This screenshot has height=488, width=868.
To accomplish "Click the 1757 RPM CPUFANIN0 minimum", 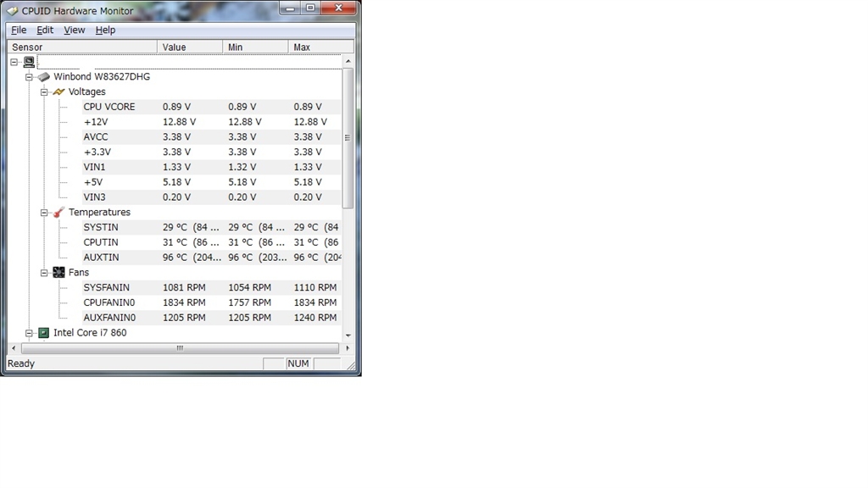I will pyautogui.click(x=250, y=302).
